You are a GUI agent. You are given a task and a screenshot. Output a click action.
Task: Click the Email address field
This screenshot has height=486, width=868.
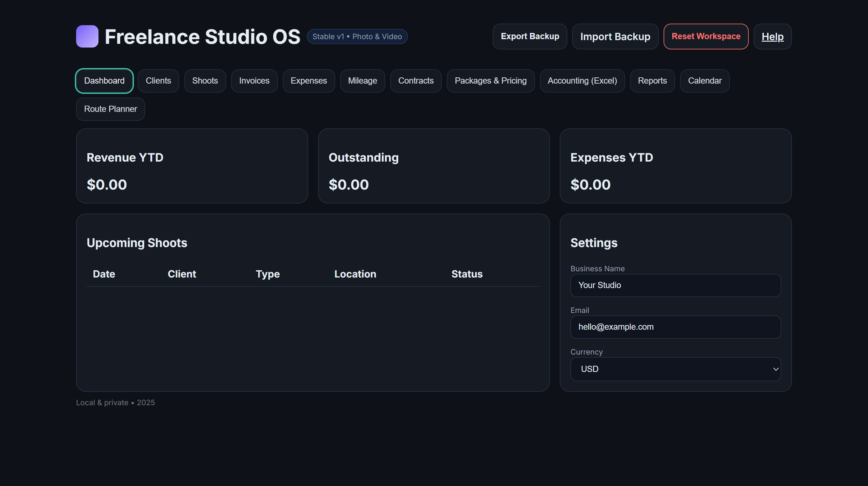(x=675, y=327)
